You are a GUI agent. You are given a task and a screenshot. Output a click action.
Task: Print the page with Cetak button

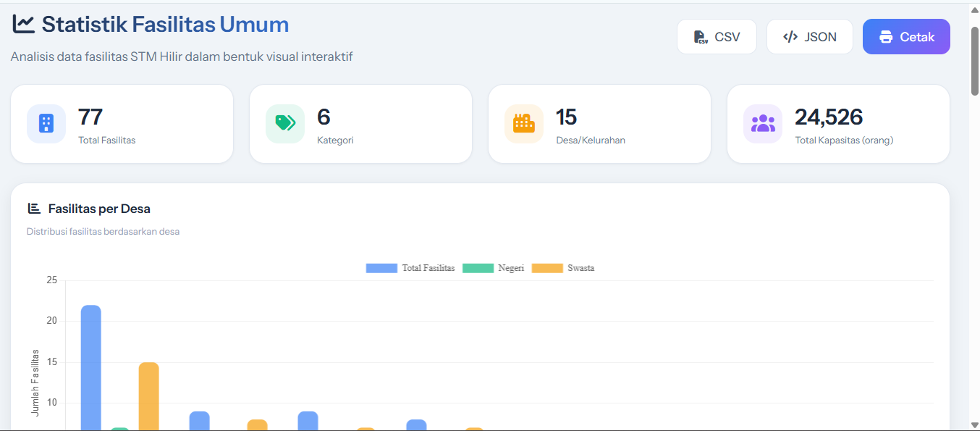click(x=906, y=37)
